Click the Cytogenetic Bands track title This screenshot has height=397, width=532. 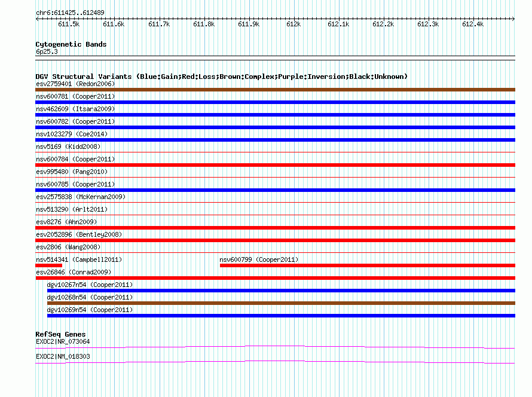(x=71, y=44)
